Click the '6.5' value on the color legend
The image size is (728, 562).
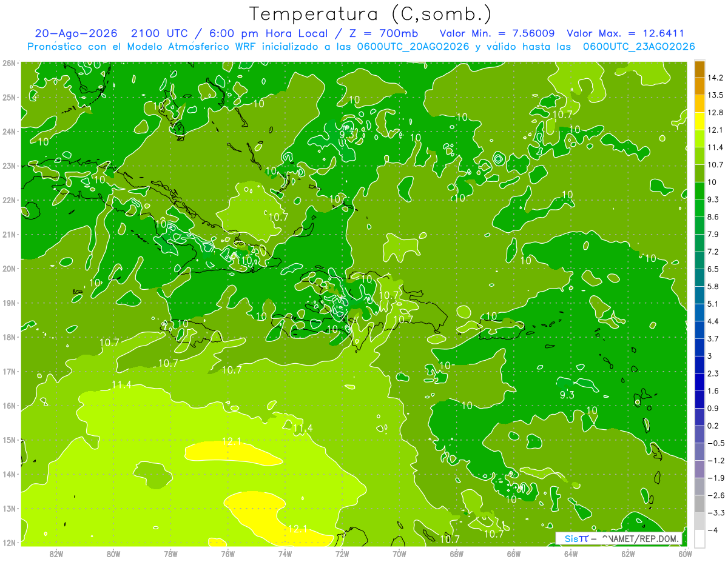pos(714,269)
